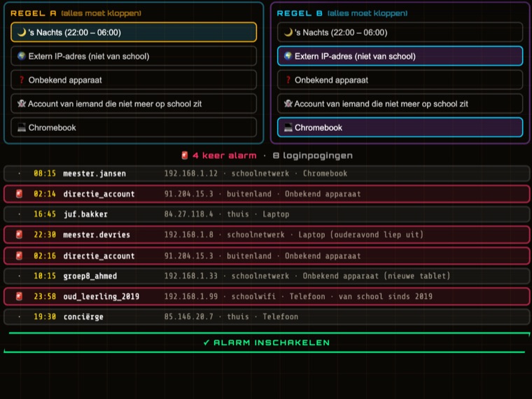Click IP address 192.168.1.99
Image resolution: width=532 pixels, height=399 pixels.
[191, 296]
